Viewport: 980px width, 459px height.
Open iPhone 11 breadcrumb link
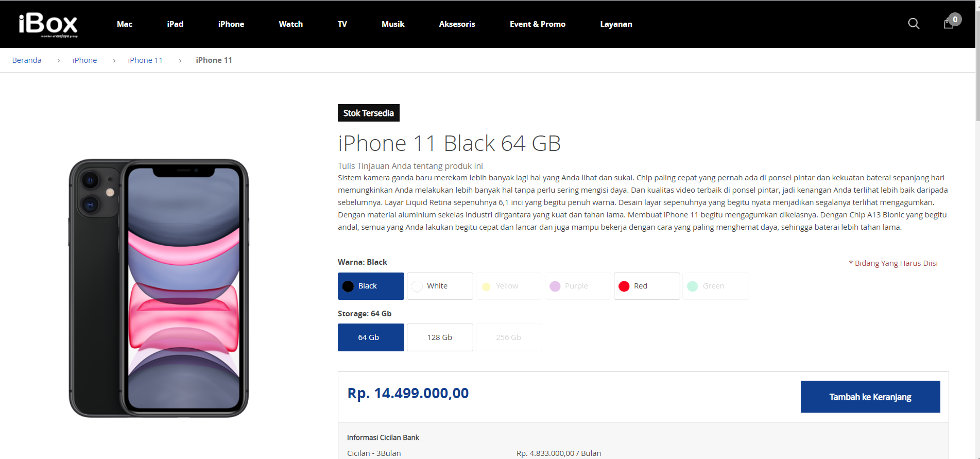tap(145, 60)
